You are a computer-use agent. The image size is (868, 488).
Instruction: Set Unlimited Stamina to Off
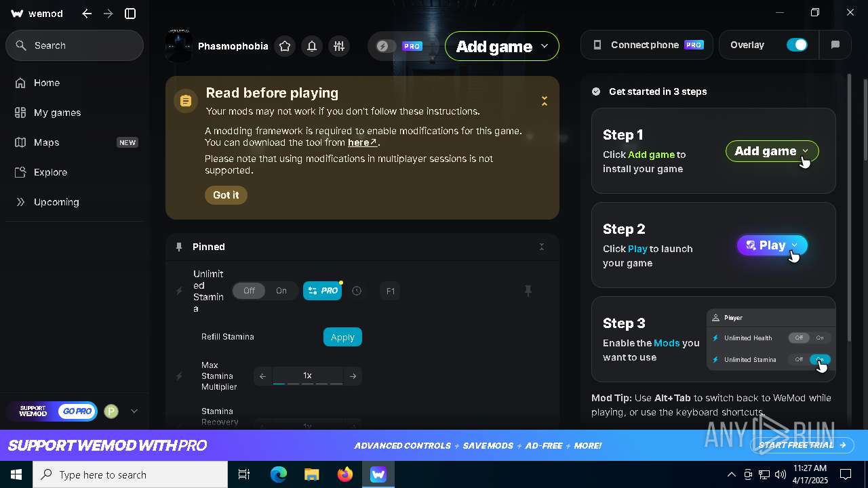[249, 291]
